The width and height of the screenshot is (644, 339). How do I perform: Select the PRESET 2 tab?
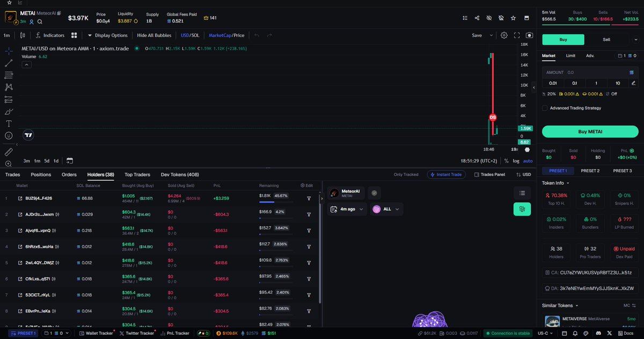click(x=590, y=171)
